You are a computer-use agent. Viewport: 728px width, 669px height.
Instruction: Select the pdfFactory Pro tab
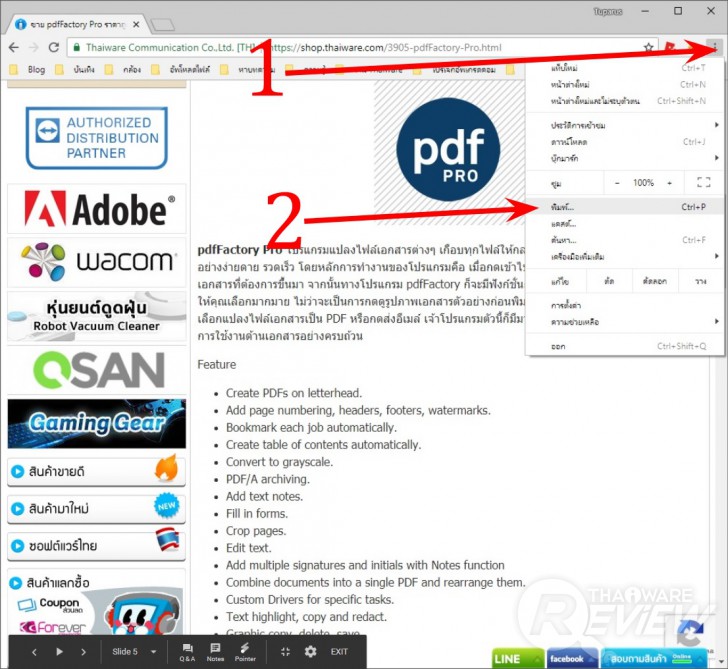77,25
